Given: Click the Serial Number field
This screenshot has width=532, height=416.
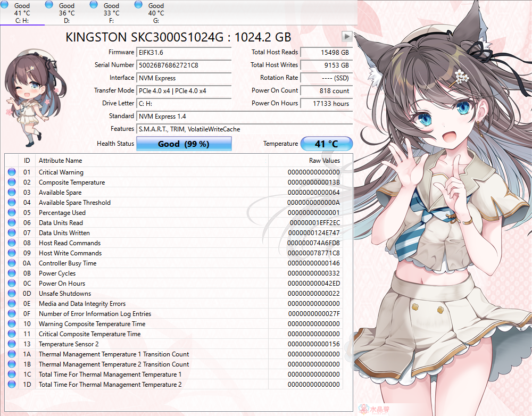Looking at the screenshot, I should [184, 65].
